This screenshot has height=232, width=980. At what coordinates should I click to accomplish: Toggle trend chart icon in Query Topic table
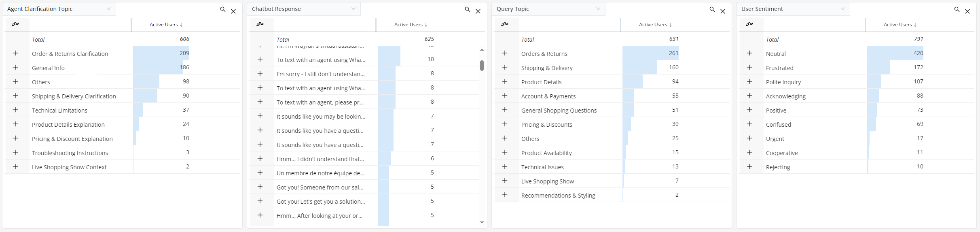pyautogui.click(x=505, y=24)
